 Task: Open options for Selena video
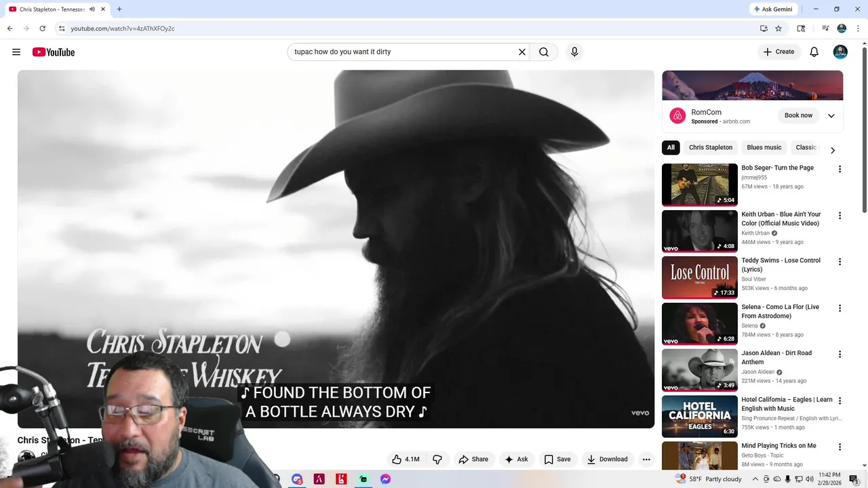tap(840, 308)
